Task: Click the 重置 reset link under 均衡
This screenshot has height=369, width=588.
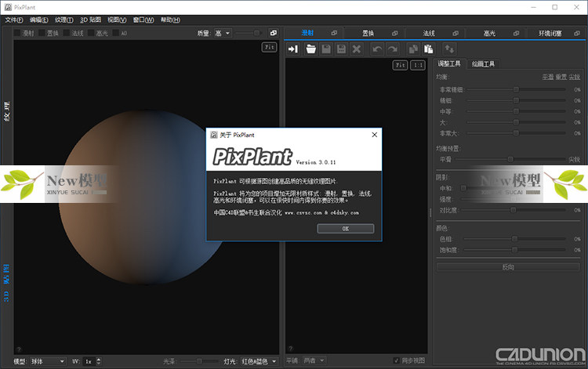Action: point(561,77)
